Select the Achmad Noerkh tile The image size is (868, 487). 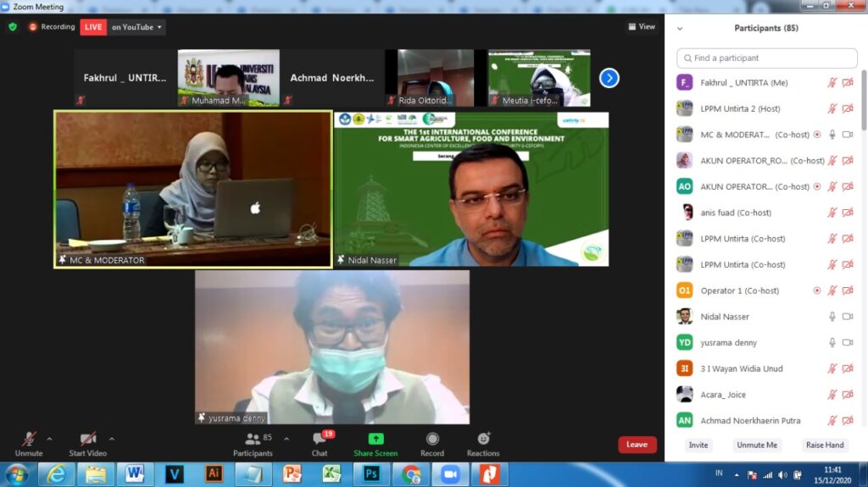pyautogui.click(x=332, y=77)
